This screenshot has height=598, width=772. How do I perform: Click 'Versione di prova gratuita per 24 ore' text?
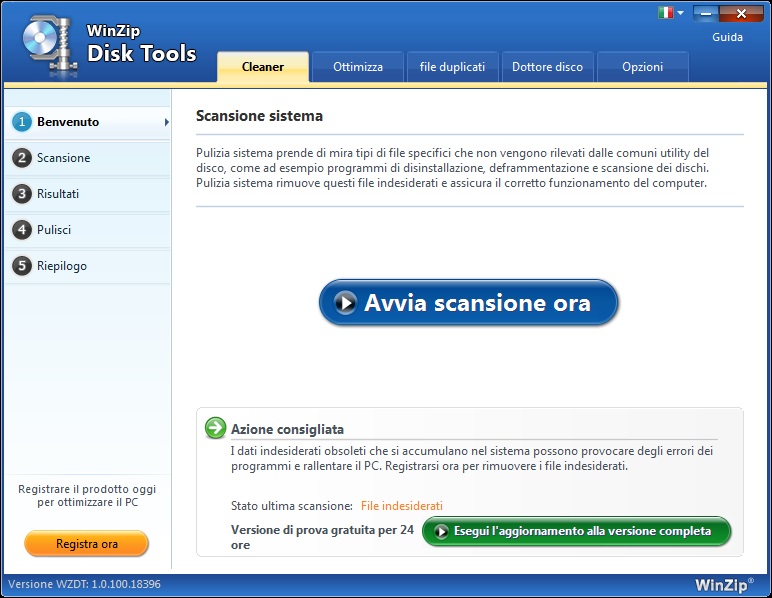(x=322, y=537)
